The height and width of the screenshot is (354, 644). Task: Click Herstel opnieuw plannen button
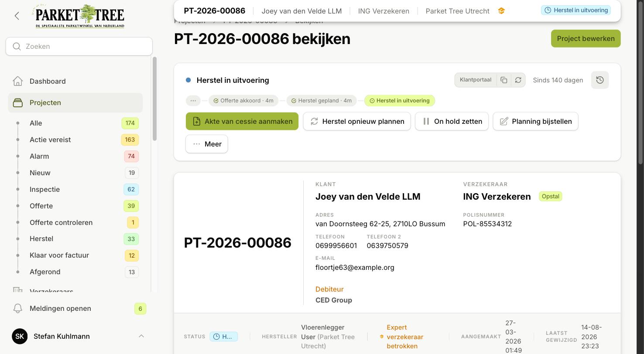tap(357, 121)
